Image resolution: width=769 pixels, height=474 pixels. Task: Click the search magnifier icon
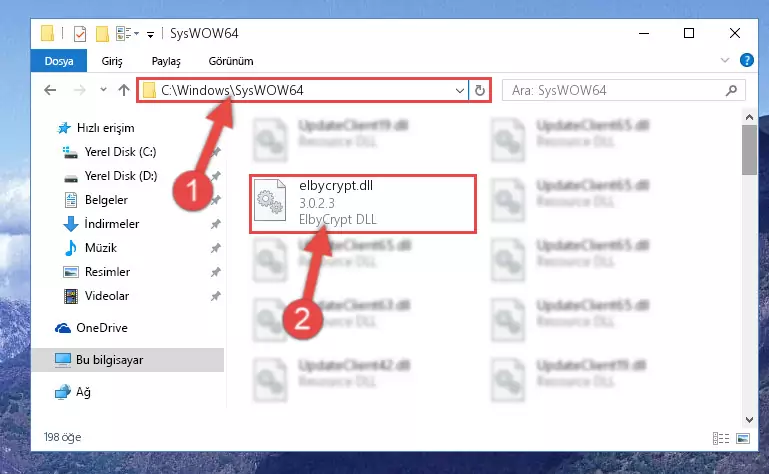pyautogui.click(x=731, y=90)
